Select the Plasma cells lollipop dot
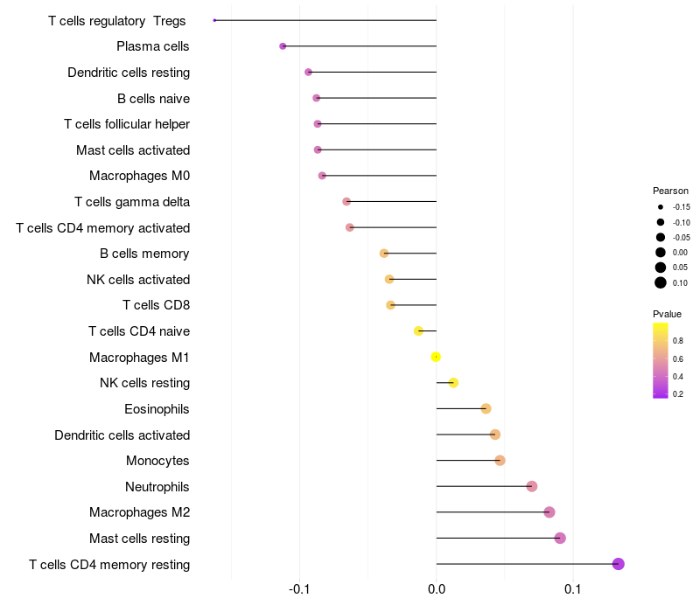 click(283, 46)
